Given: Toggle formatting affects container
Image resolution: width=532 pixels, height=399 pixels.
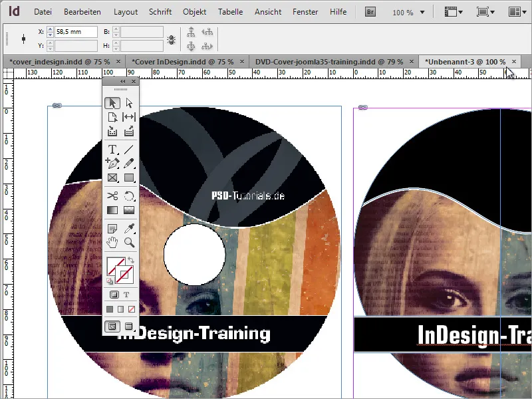Looking at the screenshot, I should (114, 295).
